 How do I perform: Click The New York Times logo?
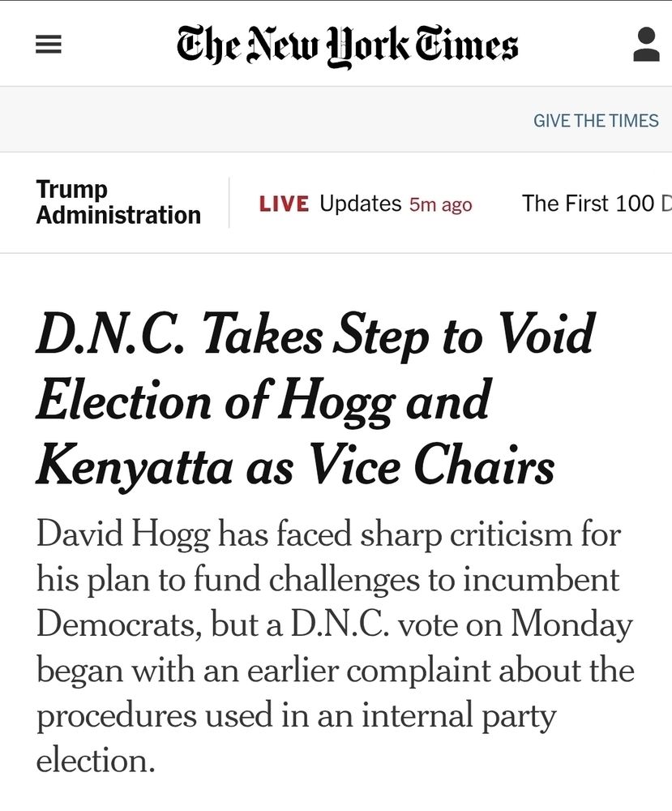click(347, 44)
